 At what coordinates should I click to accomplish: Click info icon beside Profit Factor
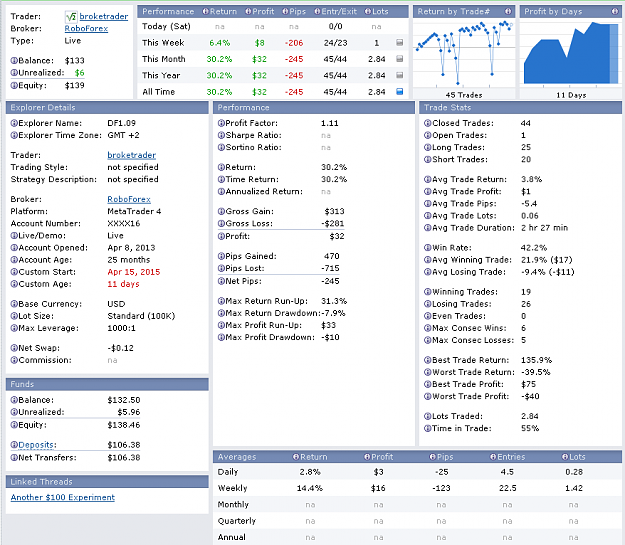coord(221,123)
